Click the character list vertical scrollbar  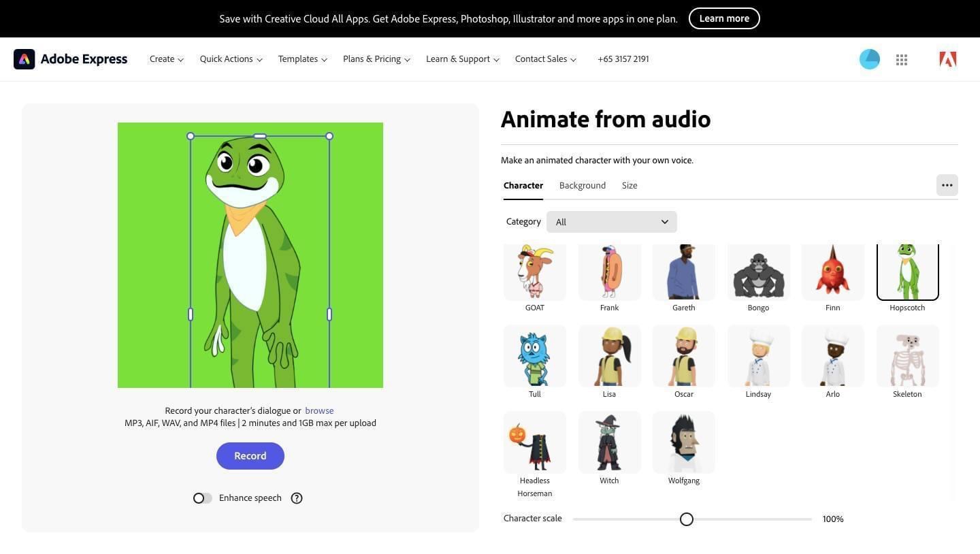click(953, 373)
